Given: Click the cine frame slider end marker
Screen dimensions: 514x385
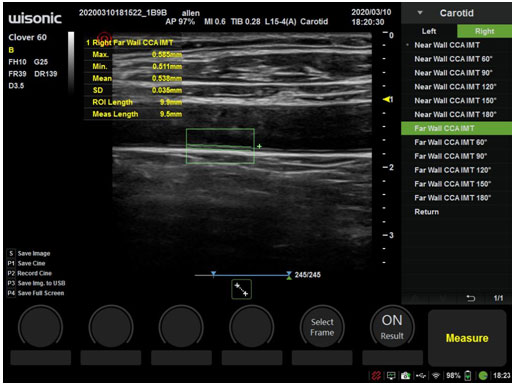Looking at the screenshot, I should click(x=289, y=275).
